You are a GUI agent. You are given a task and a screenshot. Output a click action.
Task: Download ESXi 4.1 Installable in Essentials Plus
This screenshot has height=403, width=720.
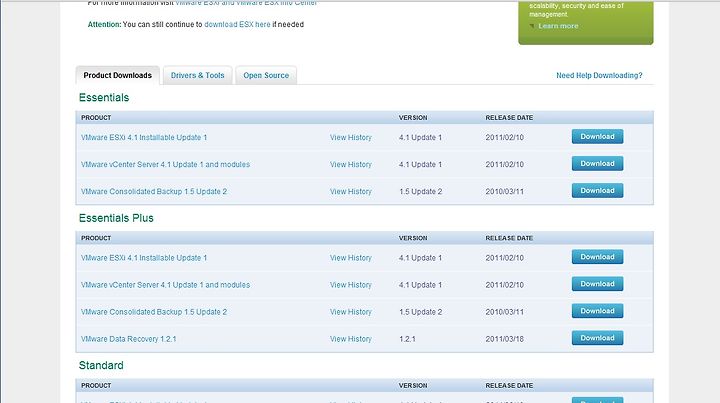[x=597, y=257]
